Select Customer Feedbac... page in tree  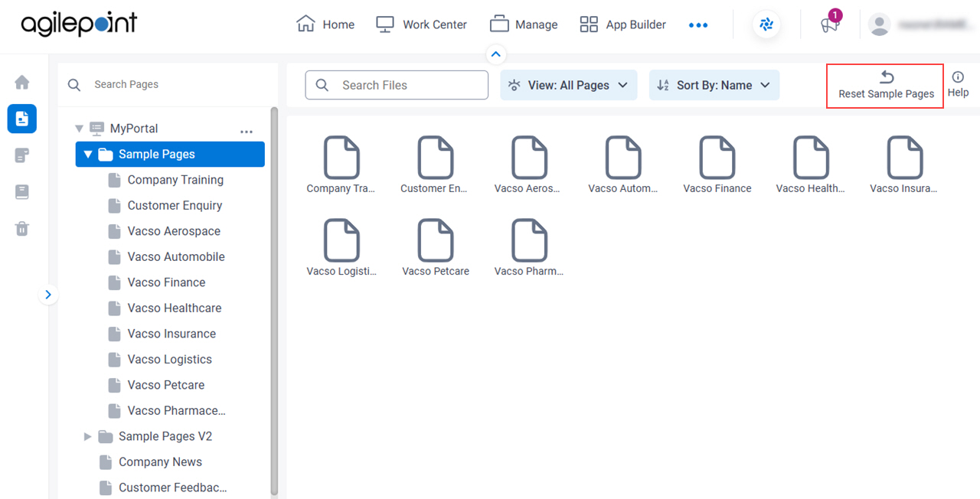click(172, 488)
